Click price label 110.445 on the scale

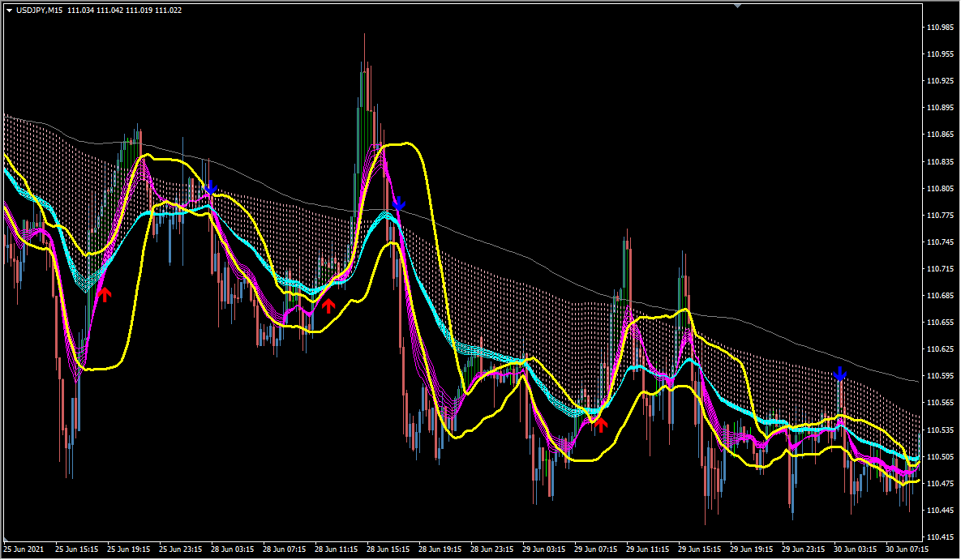click(940, 511)
